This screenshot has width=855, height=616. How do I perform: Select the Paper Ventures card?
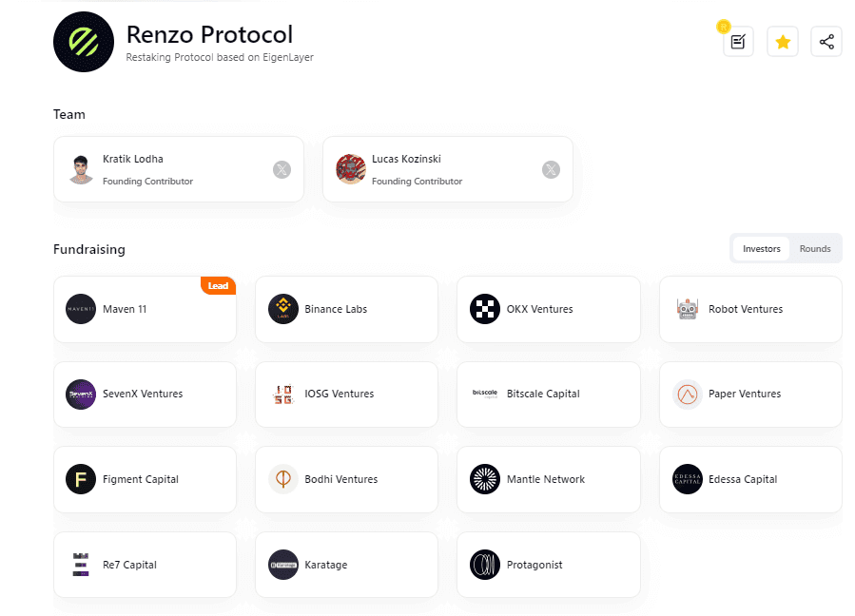pyautogui.click(x=750, y=395)
